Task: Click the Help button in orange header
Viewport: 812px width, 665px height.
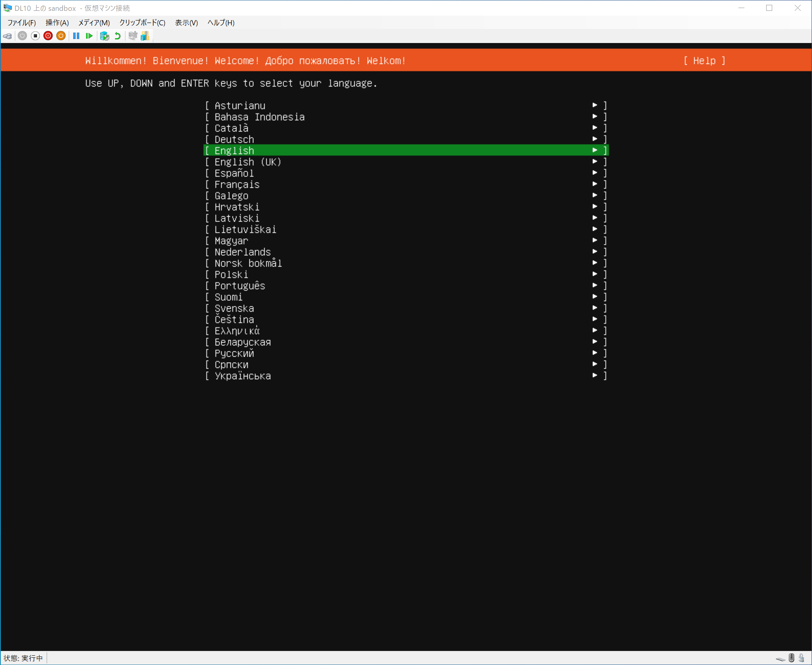Action: click(x=704, y=61)
